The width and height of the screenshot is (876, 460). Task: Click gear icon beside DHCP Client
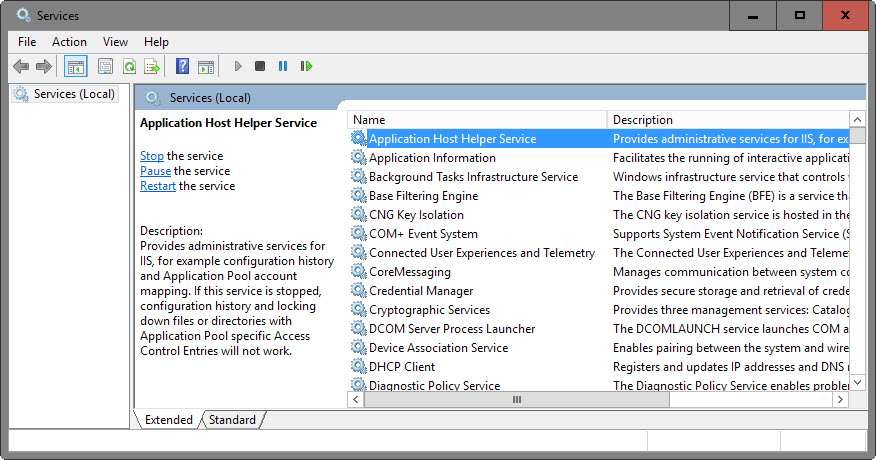pos(359,367)
